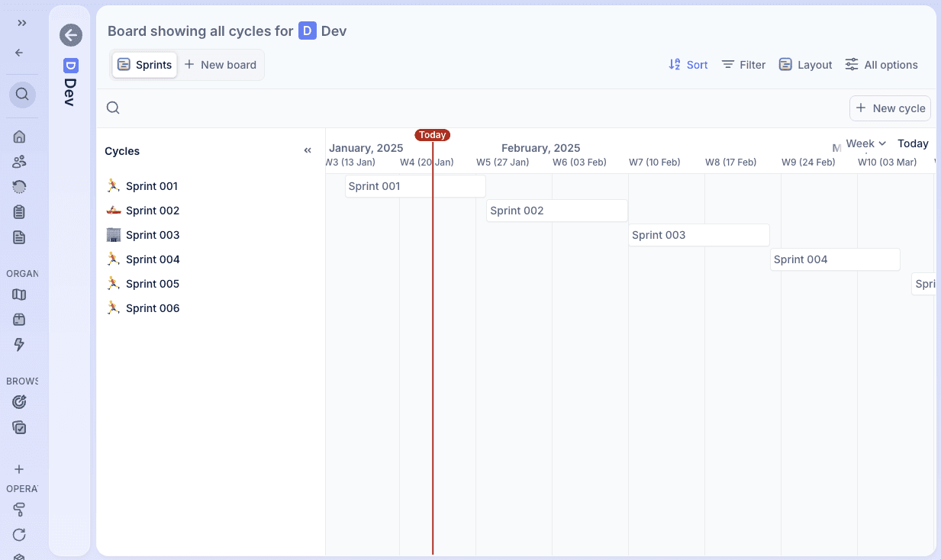Click the Sprint 003 timeline bar
The width and height of the screenshot is (941, 560).
tap(699, 235)
